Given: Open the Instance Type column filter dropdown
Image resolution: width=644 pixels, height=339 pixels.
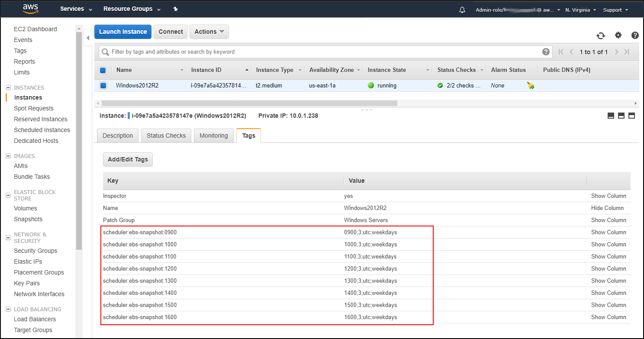Looking at the screenshot, I should 300,70.
